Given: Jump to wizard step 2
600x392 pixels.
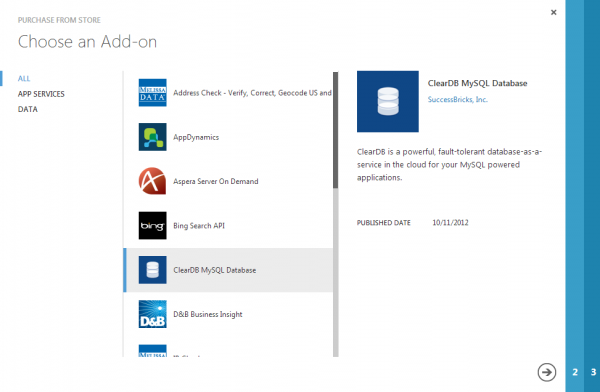Looking at the screenshot, I should point(575,372).
